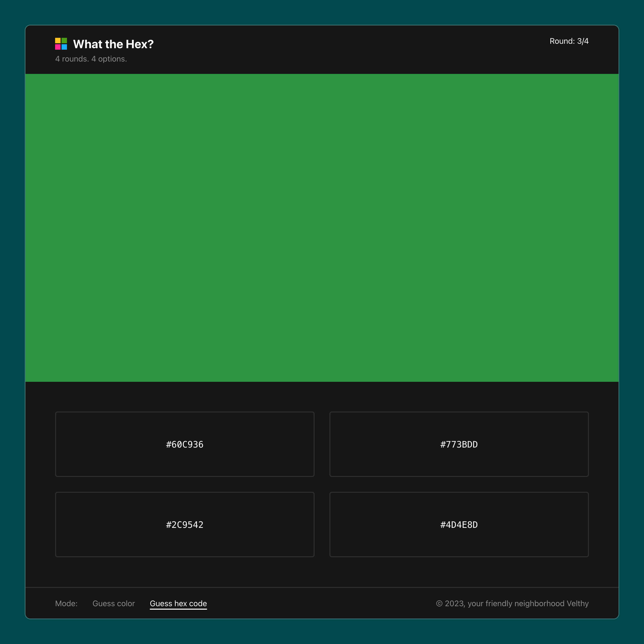Click the pink square in the app logo
This screenshot has width=644, height=644.
(58, 47)
